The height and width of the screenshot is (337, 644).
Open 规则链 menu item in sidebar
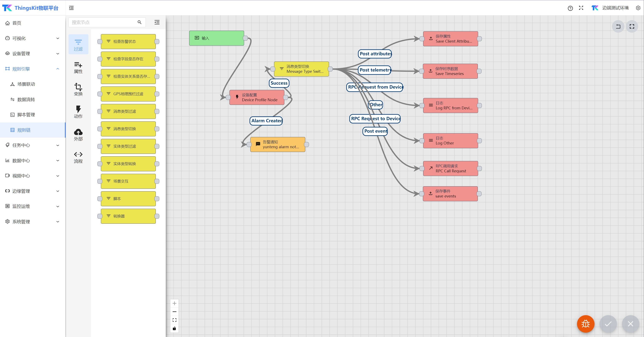point(24,130)
